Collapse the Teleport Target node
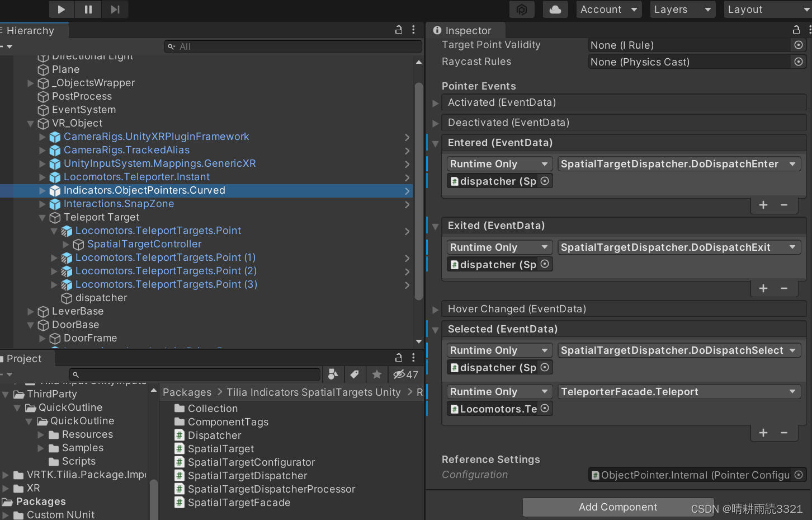Screen dimensions: 812x520 tap(43, 217)
